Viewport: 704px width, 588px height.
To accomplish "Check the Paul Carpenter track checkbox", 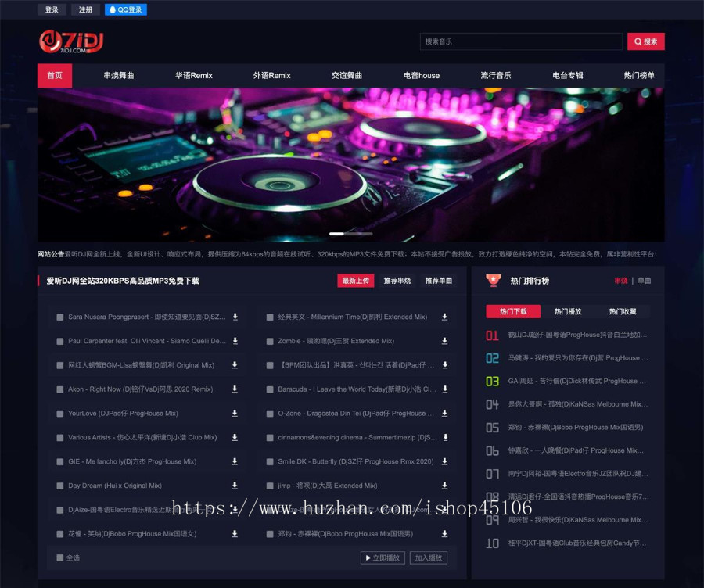I will tap(60, 342).
